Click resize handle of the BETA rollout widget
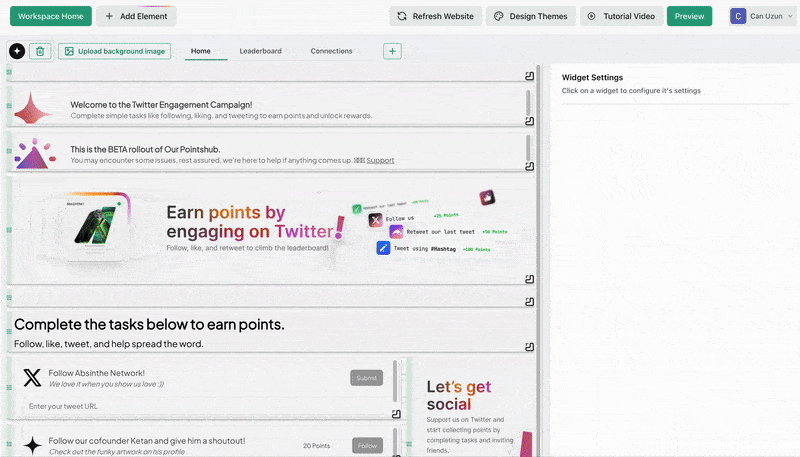The image size is (800, 457). (530, 166)
